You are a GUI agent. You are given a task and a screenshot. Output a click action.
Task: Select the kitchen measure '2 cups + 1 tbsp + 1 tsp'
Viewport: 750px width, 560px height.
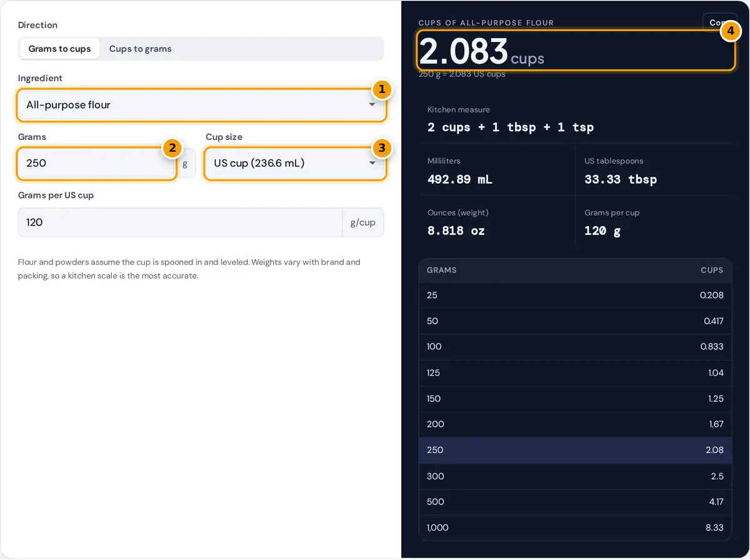click(x=511, y=127)
